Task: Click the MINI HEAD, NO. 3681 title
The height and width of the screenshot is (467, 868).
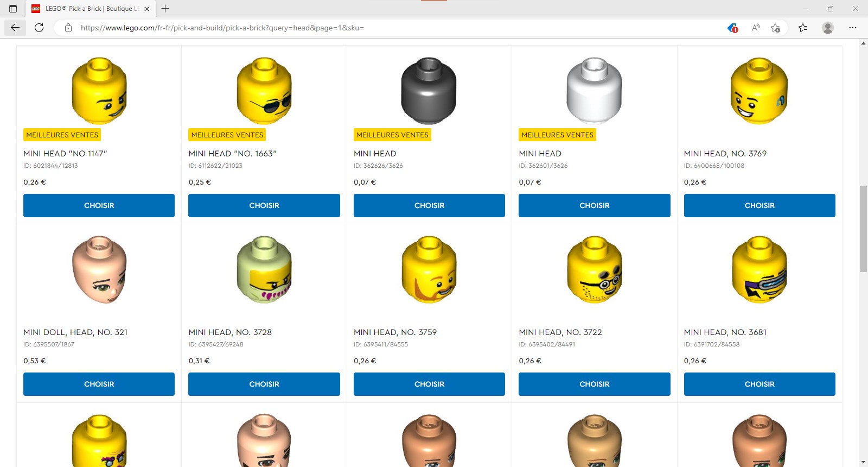Action: tap(725, 332)
